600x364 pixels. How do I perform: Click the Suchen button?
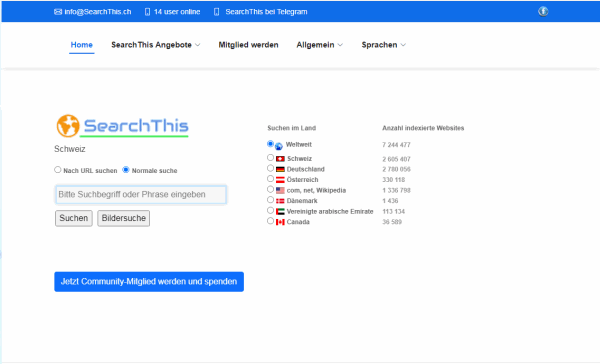click(x=74, y=218)
